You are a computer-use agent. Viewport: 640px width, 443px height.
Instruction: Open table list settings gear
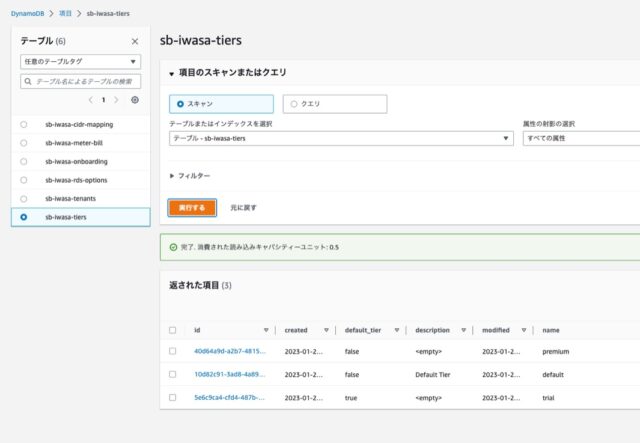(x=135, y=100)
